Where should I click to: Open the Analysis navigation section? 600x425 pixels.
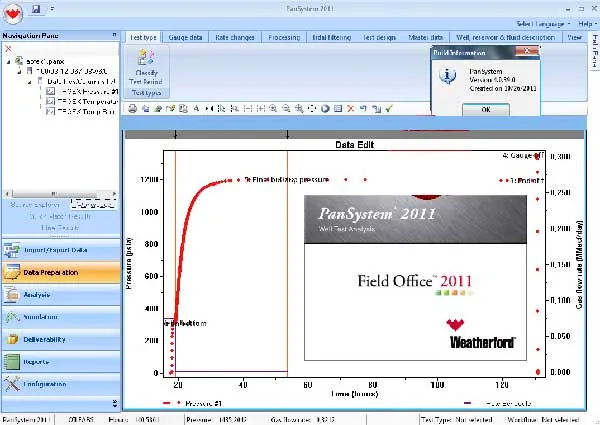coord(61,295)
